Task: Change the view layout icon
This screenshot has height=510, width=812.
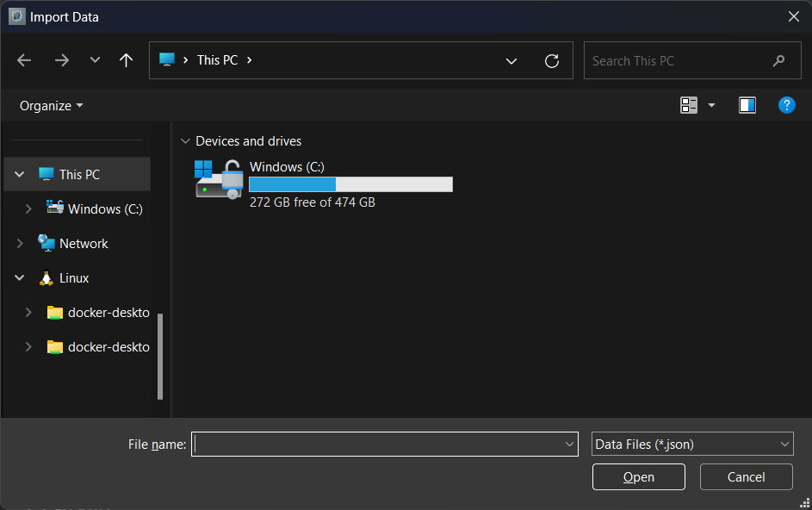Action: [x=689, y=105]
